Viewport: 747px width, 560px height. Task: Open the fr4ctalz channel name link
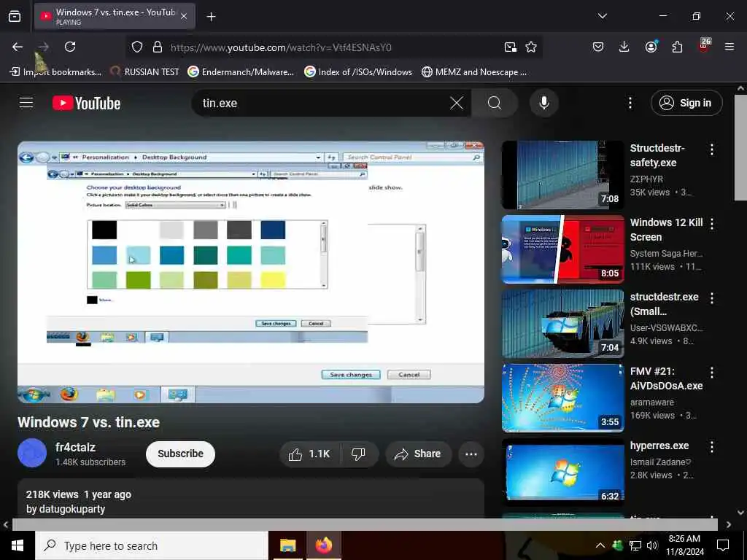tap(75, 447)
